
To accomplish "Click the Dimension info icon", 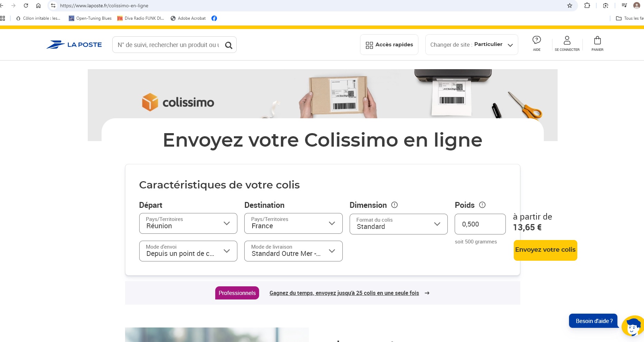I will pos(395,205).
